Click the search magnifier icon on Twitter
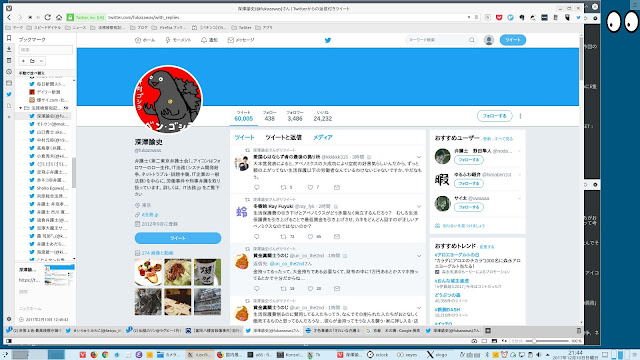 (472, 40)
